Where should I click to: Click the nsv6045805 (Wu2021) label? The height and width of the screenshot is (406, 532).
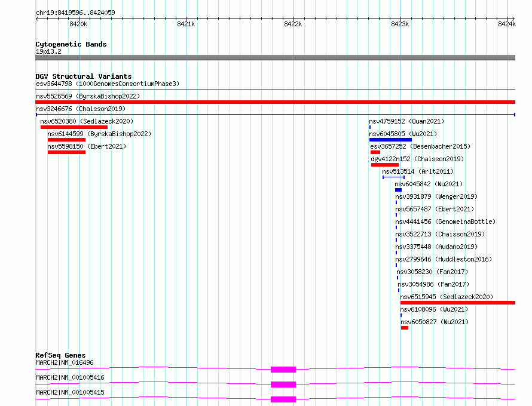click(x=403, y=134)
